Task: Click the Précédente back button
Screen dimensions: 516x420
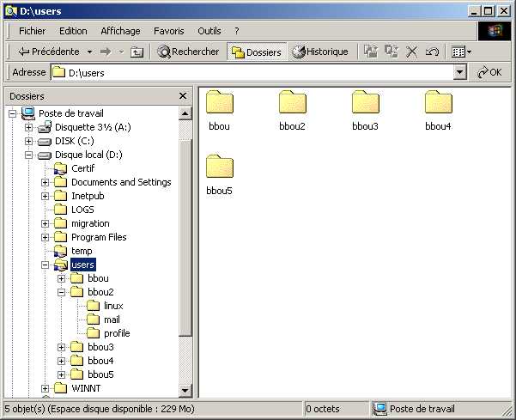Action: click(x=49, y=52)
